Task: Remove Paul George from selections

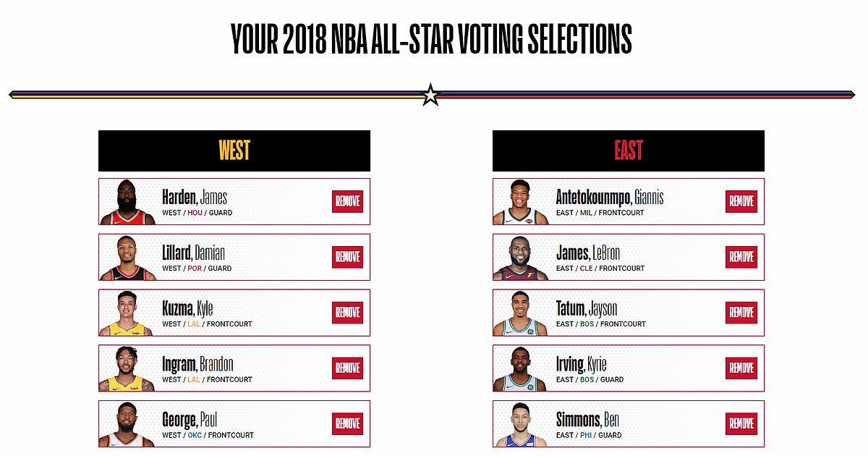Action: click(x=347, y=423)
